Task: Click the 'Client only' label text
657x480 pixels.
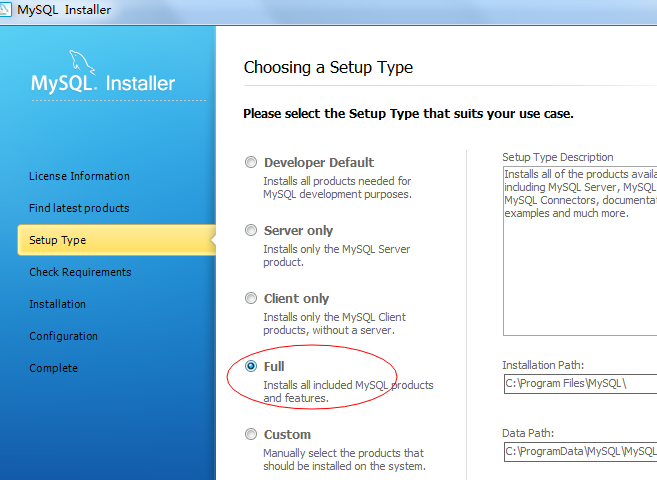Action: [x=296, y=299]
